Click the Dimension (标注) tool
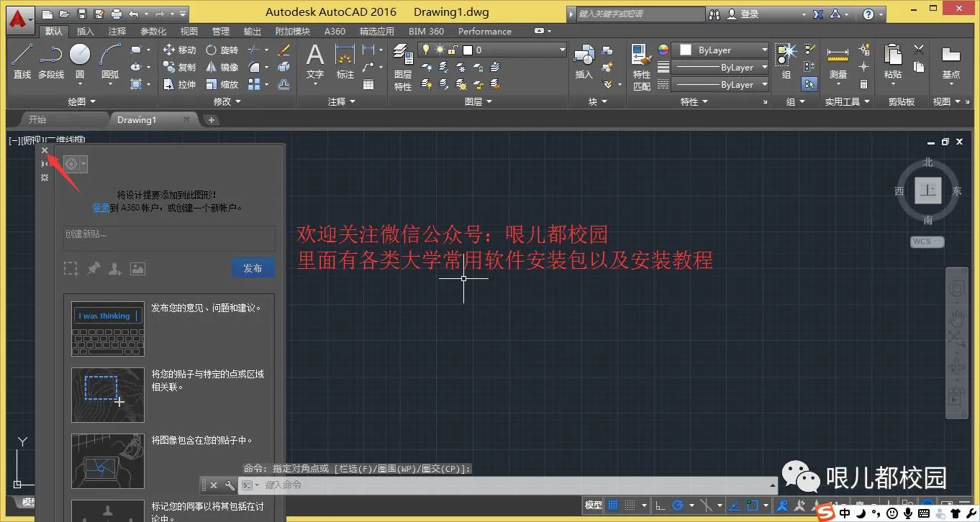 pyautogui.click(x=345, y=61)
